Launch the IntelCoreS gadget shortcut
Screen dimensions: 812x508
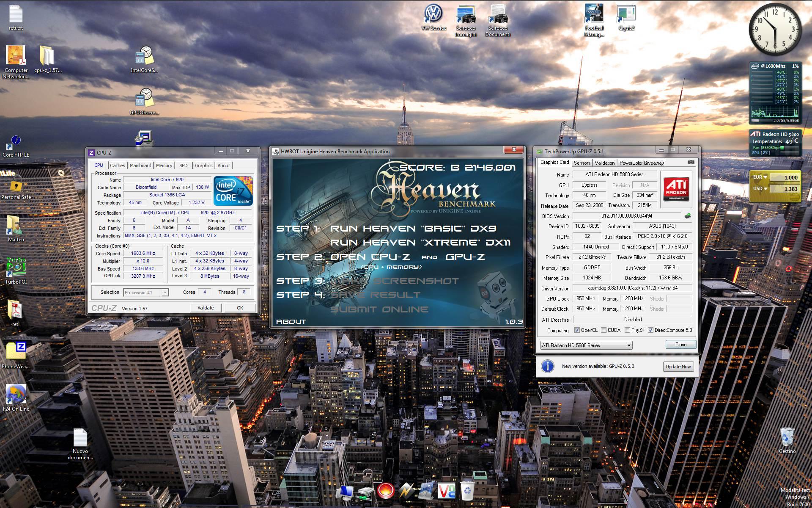point(144,59)
